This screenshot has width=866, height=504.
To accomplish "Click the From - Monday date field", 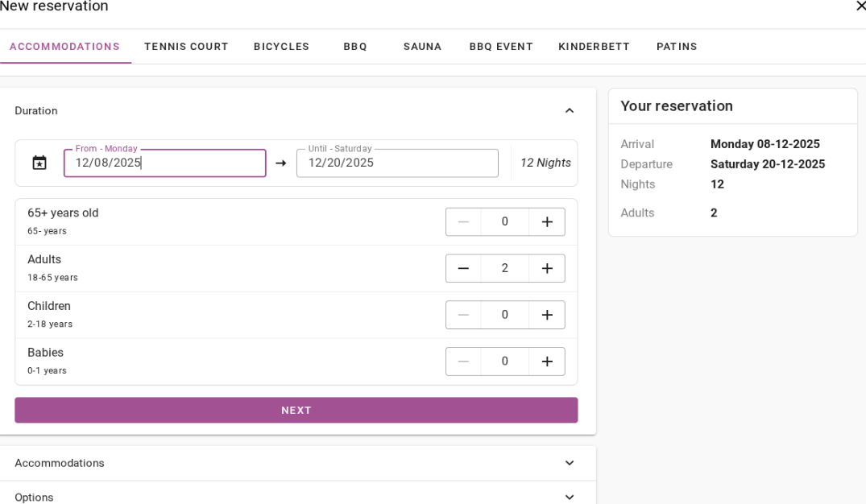I will point(165,163).
